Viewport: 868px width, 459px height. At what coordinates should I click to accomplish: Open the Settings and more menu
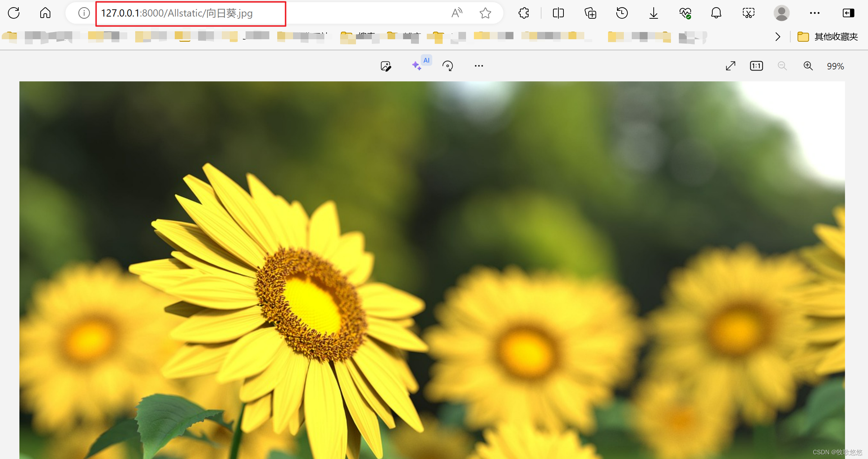(x=814, y=13)
